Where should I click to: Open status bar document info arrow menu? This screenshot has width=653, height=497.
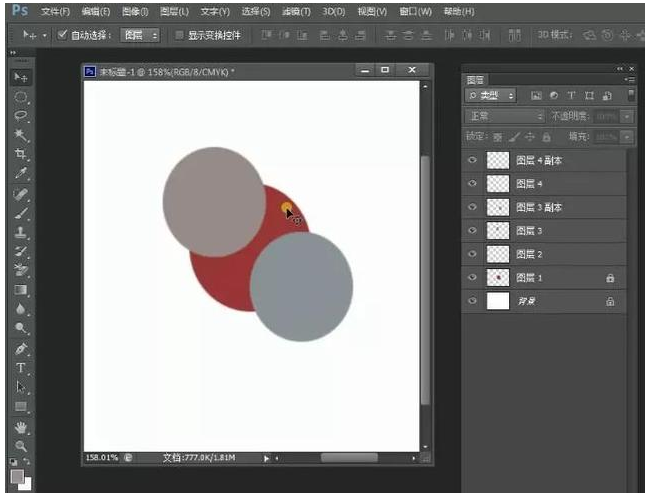[266, 458]
